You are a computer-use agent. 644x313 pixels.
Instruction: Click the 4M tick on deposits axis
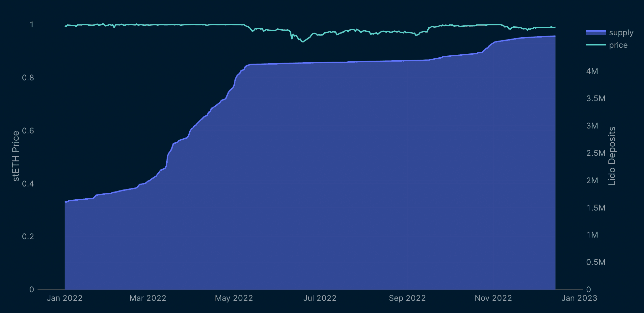592,71
